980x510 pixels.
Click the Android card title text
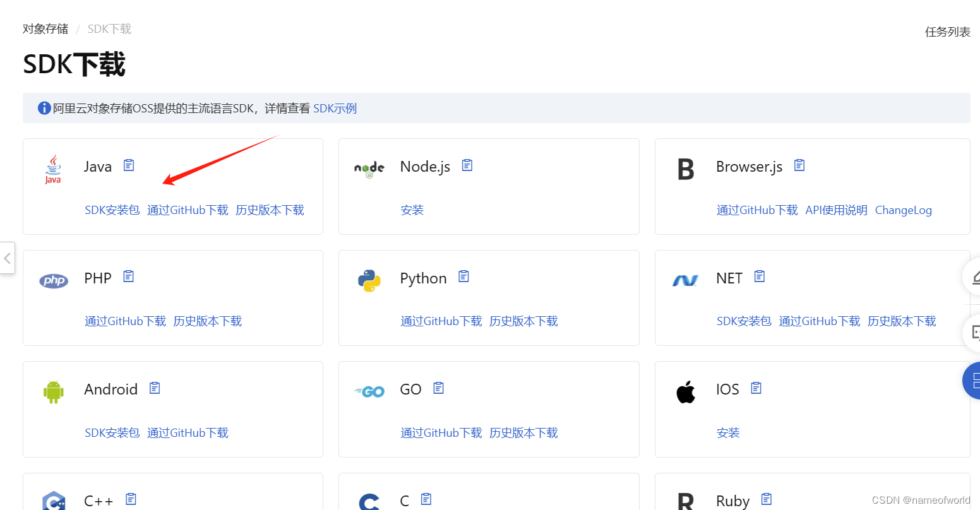coord(111,389)
